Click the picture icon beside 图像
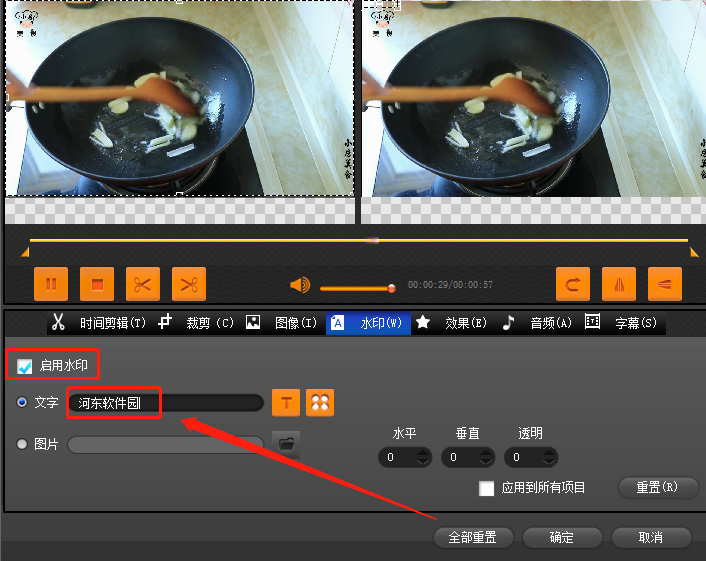Image resolution: width=706 pixels, height=561 pixels. pos(253,322)
